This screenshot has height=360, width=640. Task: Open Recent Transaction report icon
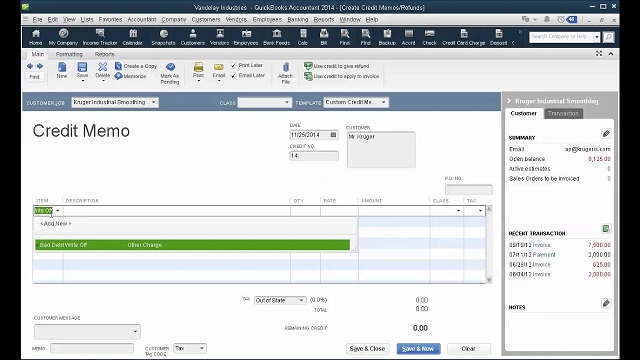point(606,229)
